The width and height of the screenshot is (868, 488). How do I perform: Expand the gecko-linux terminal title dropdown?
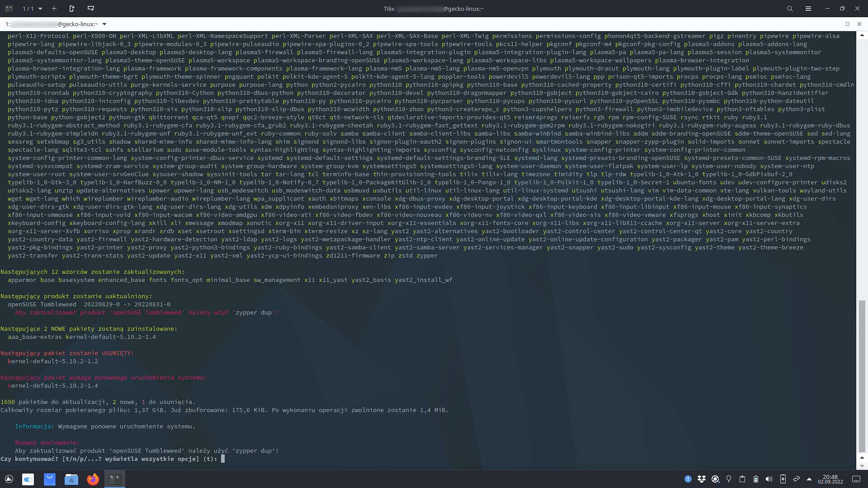click(104, 24)
